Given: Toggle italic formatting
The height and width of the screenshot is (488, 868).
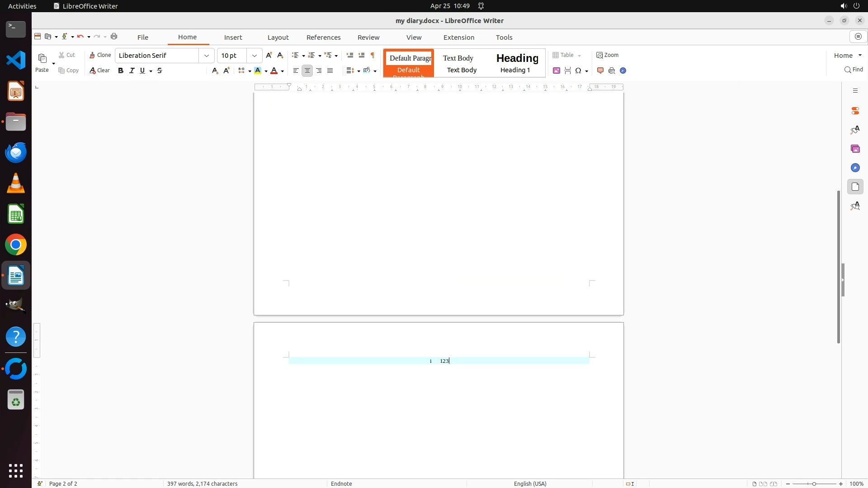Looking at the screenshot, I should [132, 70].
